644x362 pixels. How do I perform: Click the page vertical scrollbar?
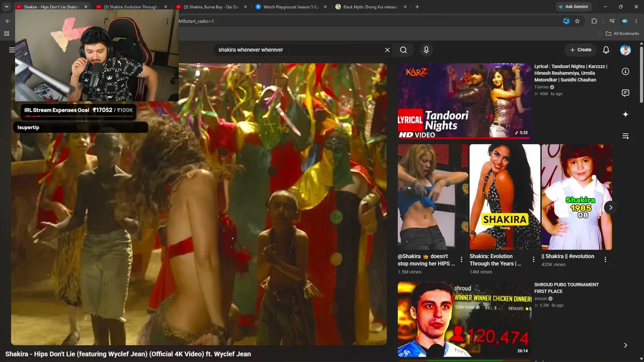641,75
